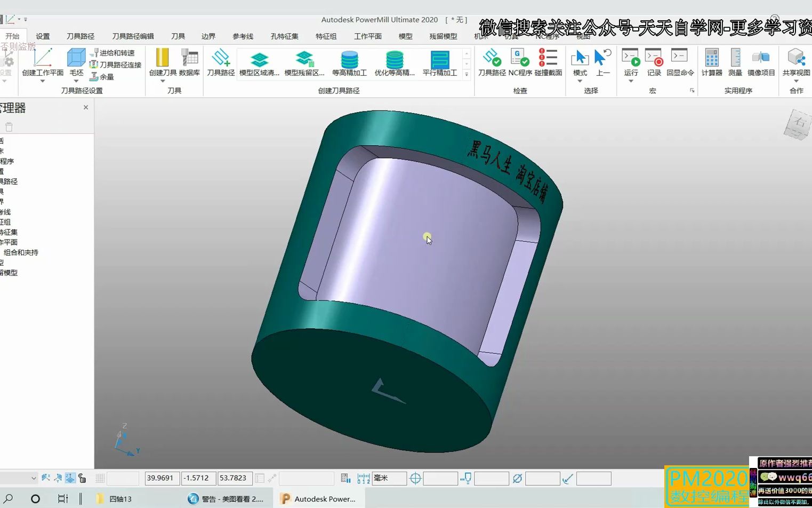
Task: Toggle the grid icon in status bar
Action: 100,478
